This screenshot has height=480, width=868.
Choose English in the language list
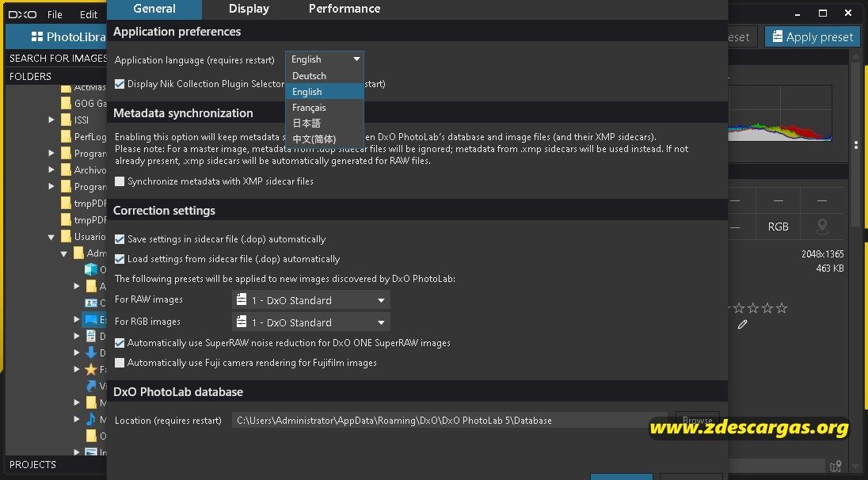tap(325, 91)
